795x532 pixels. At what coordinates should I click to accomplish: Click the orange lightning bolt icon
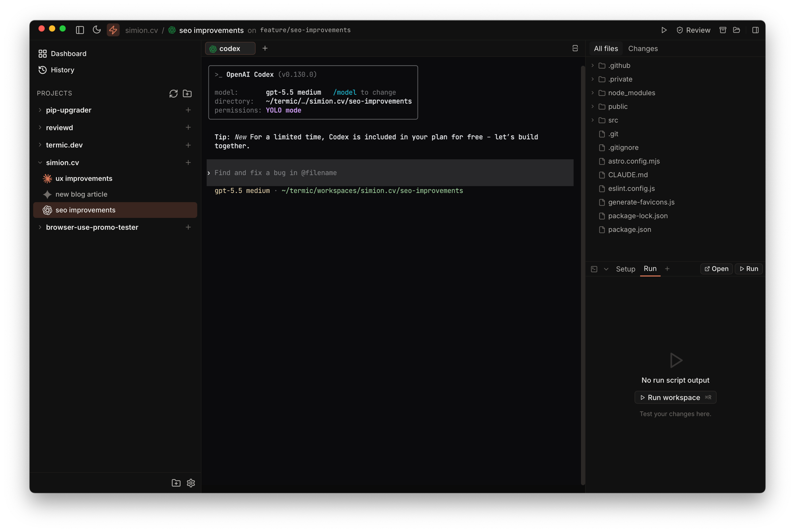click(x=113, y=30)
